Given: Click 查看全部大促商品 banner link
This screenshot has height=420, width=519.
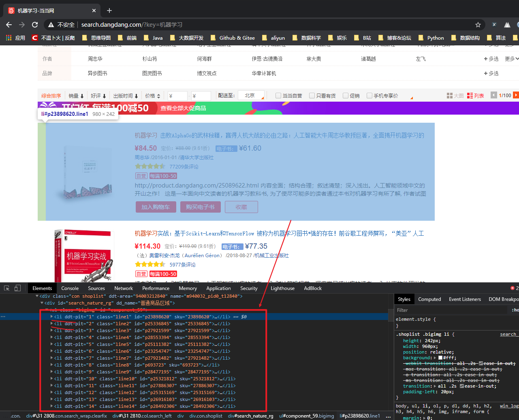Looking at the screenshot, I should click(x=183, y=108).
